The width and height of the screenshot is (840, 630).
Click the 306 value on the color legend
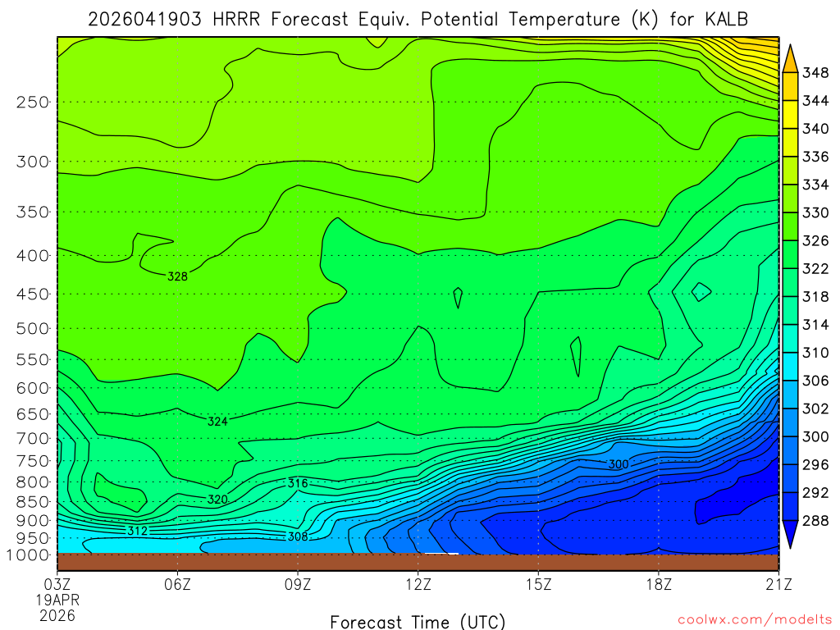(815, 381)
